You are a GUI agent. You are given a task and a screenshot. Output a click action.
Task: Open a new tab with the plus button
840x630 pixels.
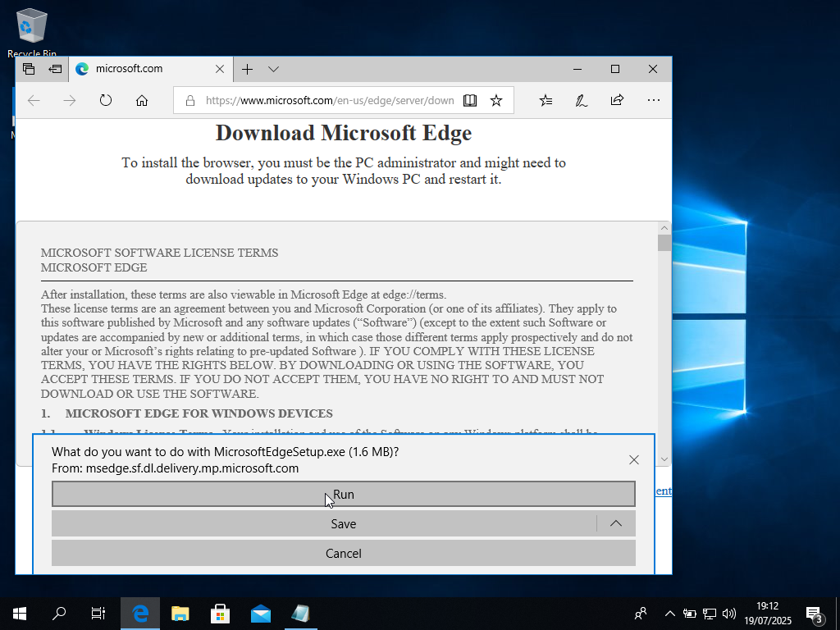point(247,69)
